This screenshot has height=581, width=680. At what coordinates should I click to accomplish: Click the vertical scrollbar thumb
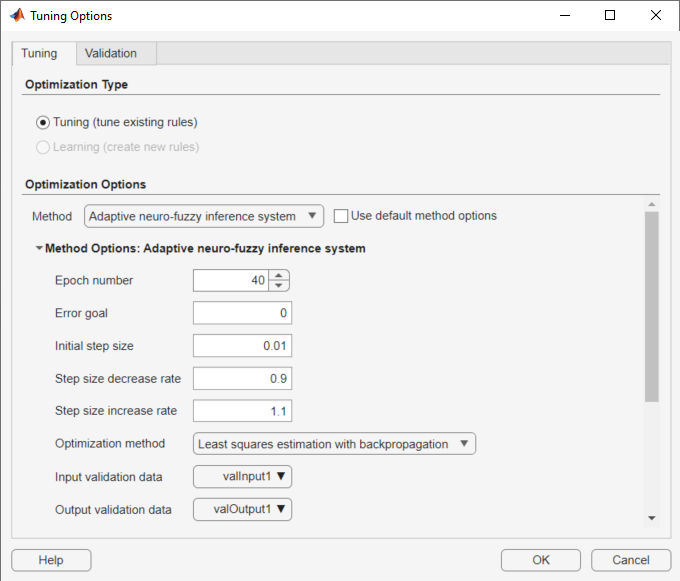point(651,307)
